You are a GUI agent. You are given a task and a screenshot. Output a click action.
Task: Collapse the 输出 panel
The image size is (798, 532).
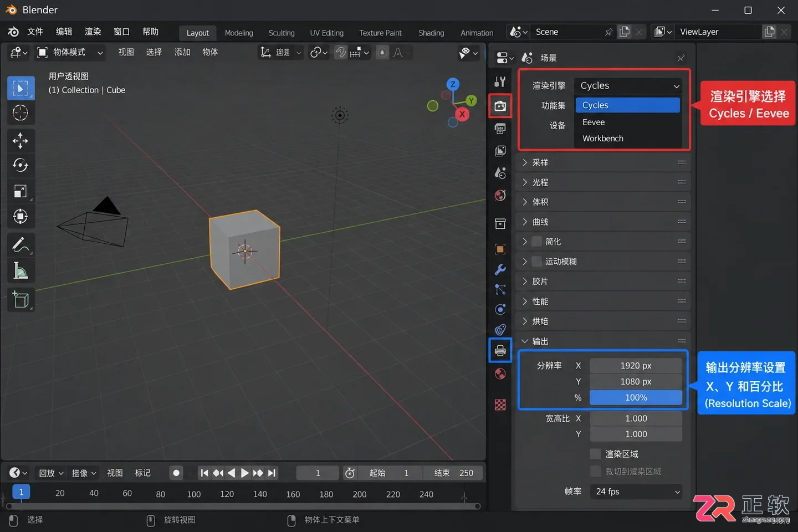click(x=603, y=341)
